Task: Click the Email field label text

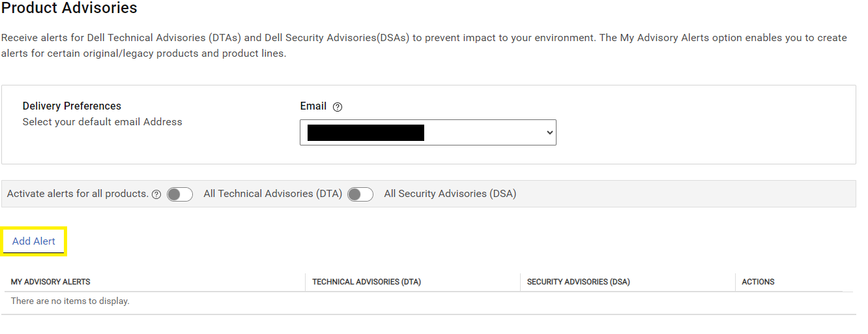Action: coord(313,106)
